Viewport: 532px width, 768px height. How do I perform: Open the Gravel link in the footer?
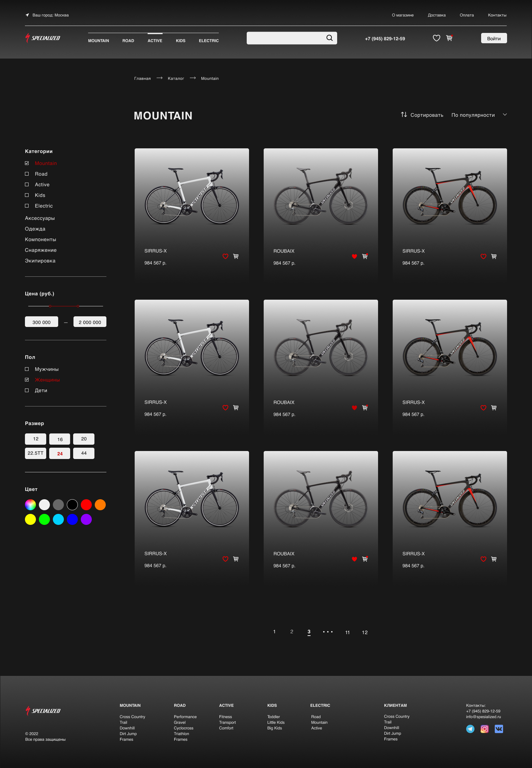(x=180, y=722)
